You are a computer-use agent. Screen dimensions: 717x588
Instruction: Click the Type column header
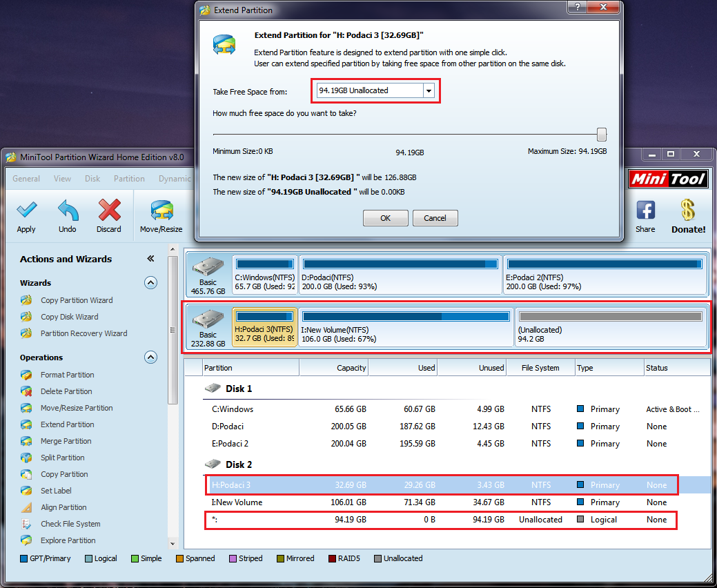tap(609, 368)
